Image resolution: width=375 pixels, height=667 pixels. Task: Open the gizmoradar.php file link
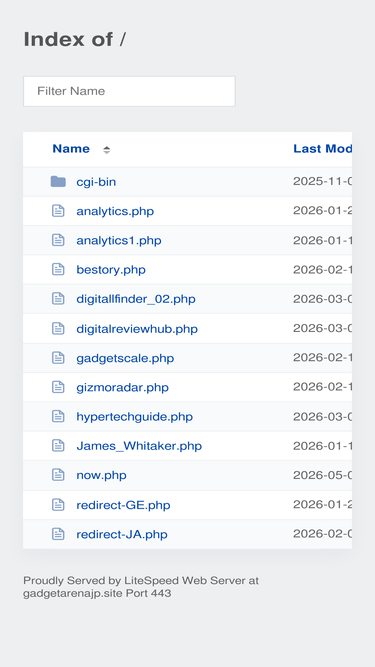click(x=122, y=388)
